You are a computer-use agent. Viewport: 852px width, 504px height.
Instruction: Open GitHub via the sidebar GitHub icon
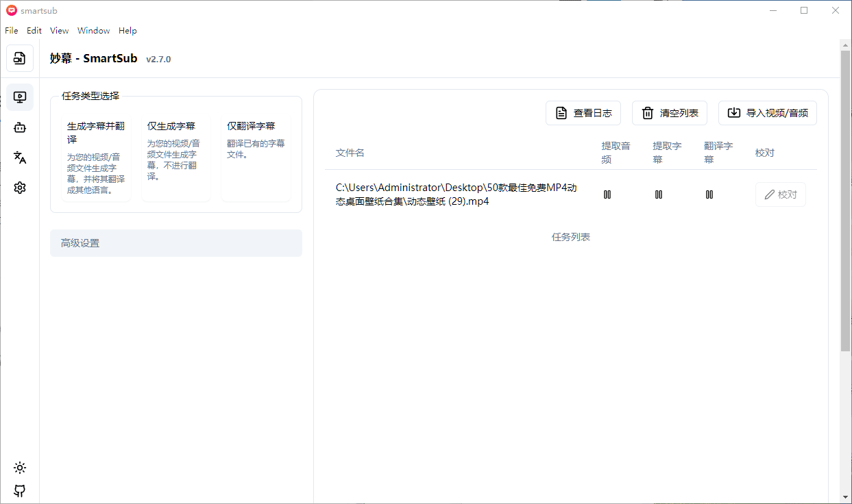tap(19, 491)
